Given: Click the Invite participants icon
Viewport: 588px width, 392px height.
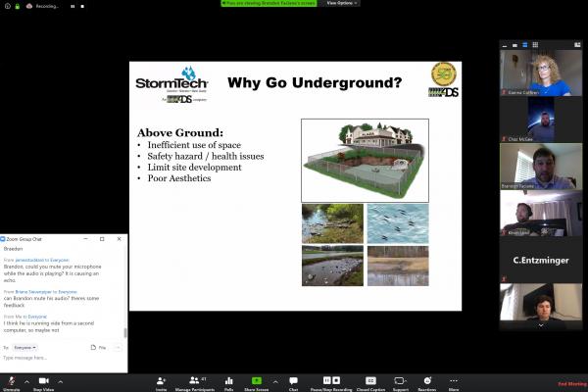Looking at the screenshot, I should tap(162, 383).
